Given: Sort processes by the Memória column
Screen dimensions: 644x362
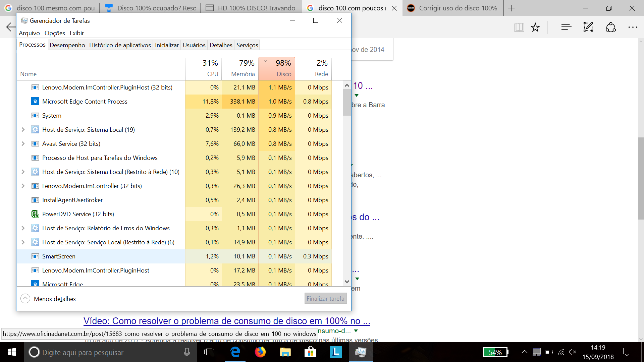Looking at the screenshot, I should 240,68.
